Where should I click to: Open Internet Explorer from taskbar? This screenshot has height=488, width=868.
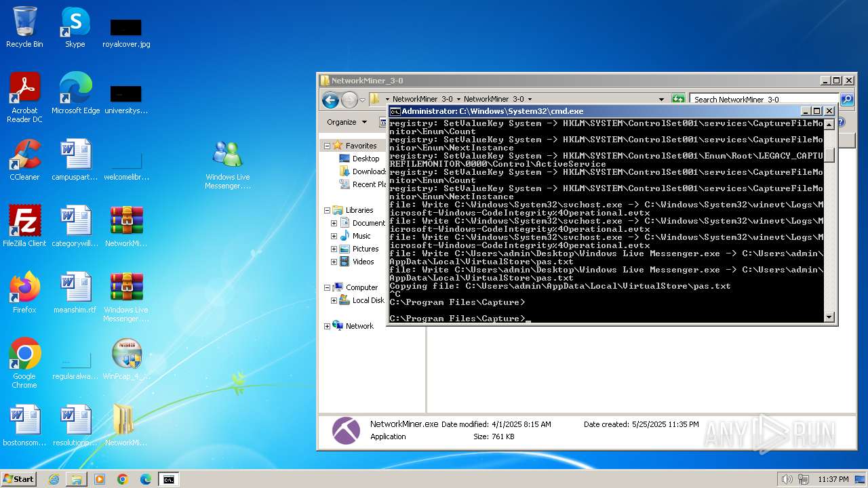(x=54, y=479)
